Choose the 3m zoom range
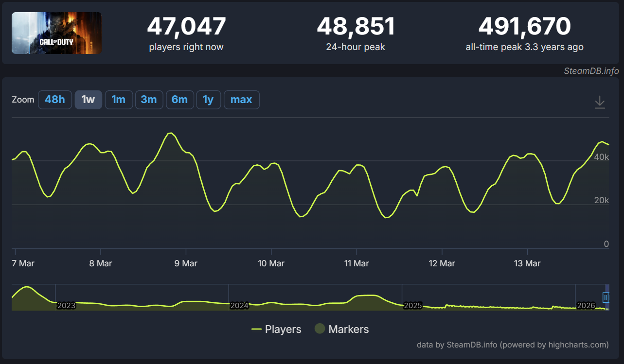The height and width of the screenshot is (364, 624). (x=149, y=100)
